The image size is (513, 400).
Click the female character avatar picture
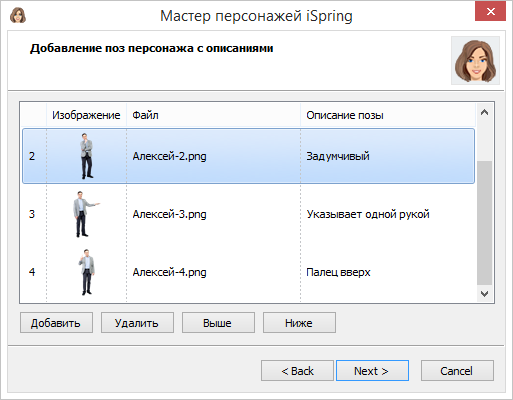point(475,60)
